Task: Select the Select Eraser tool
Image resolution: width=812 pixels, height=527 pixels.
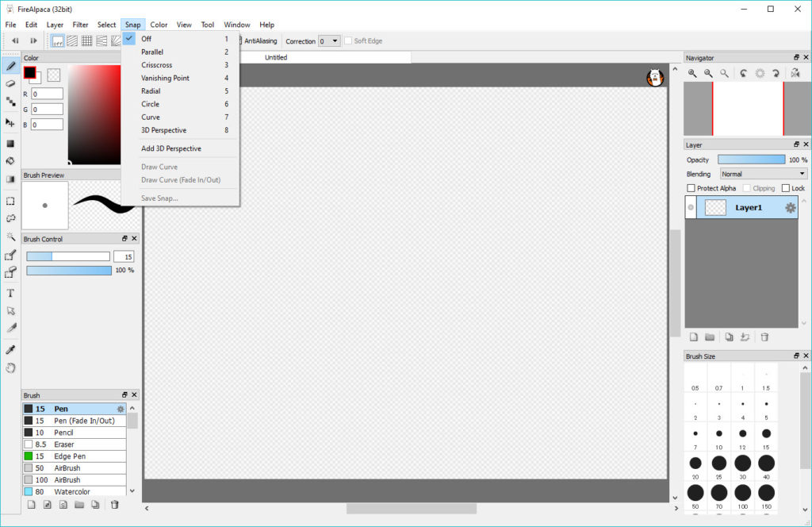Action: (x=10, y=272)
